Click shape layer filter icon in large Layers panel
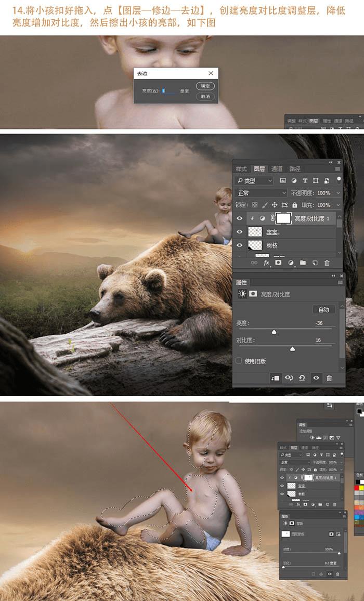The image size is (364, 601). click(x=316, y=180)
